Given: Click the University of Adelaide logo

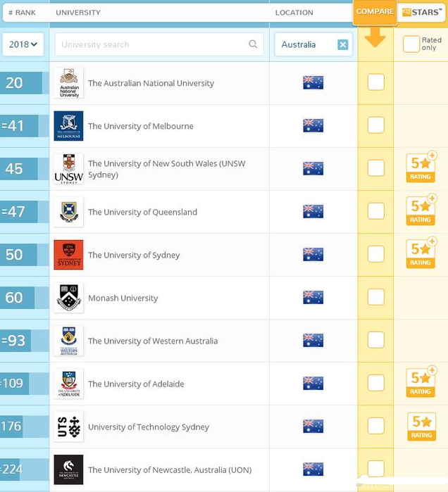Looking at the screenshot, I should click(x=68, y=384).
